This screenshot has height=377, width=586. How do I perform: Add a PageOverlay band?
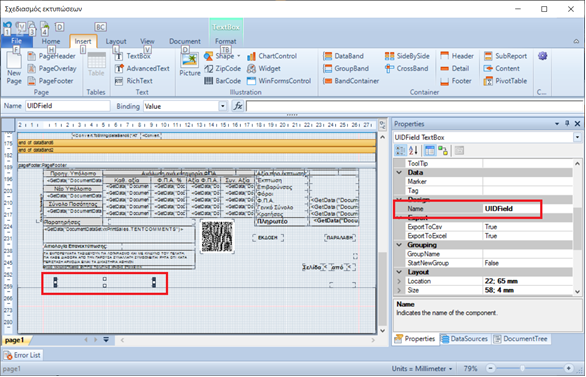click(x=52, y=68)
